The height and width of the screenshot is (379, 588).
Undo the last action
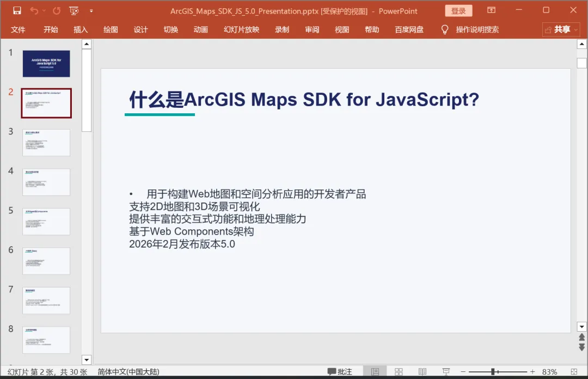click(34, 11)
